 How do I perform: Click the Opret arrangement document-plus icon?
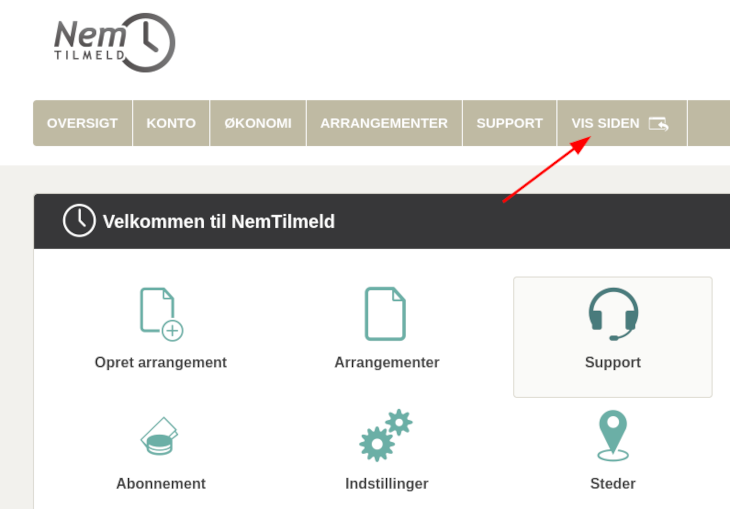162,314
